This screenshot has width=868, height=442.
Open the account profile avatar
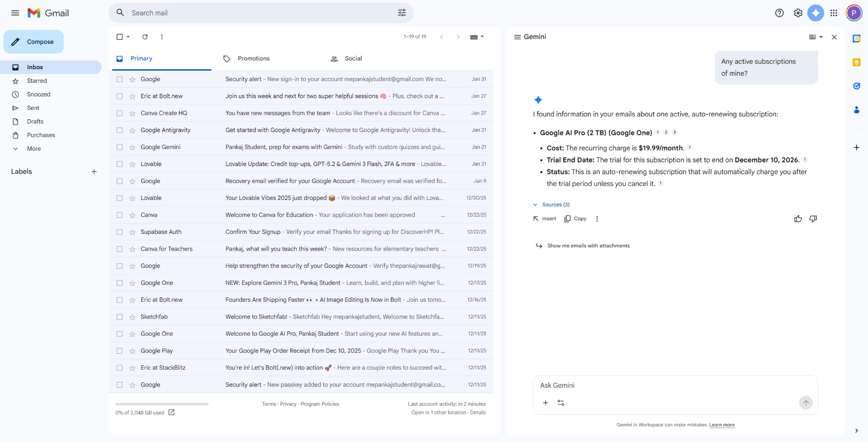tap(854, 13)
